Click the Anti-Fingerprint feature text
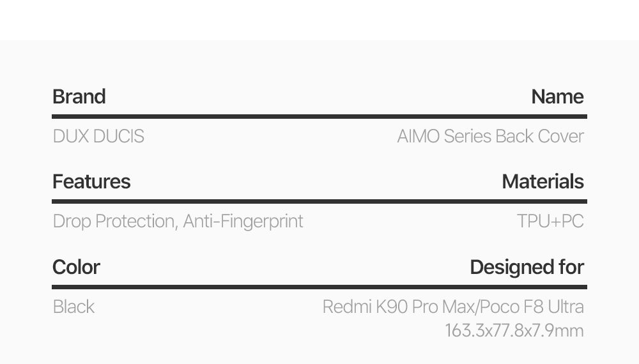Image resolution: width=639 pixels, height=364 pixels. 243,221
